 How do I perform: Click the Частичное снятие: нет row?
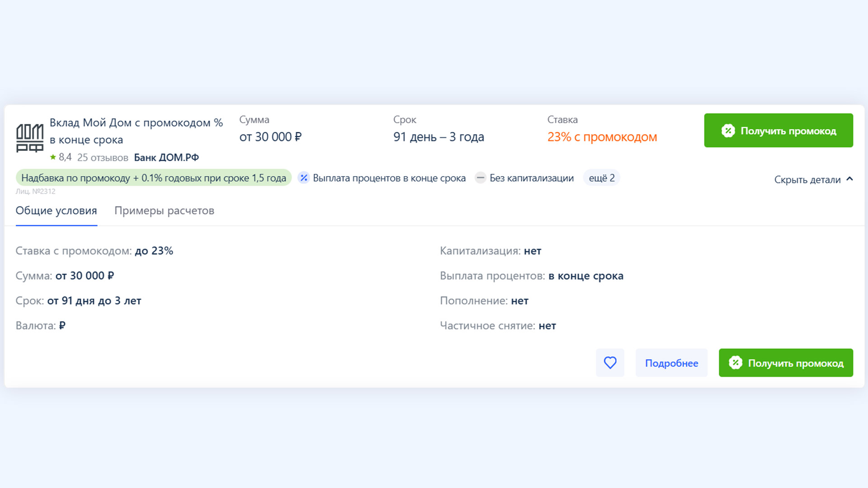click(x=498, y=326)
